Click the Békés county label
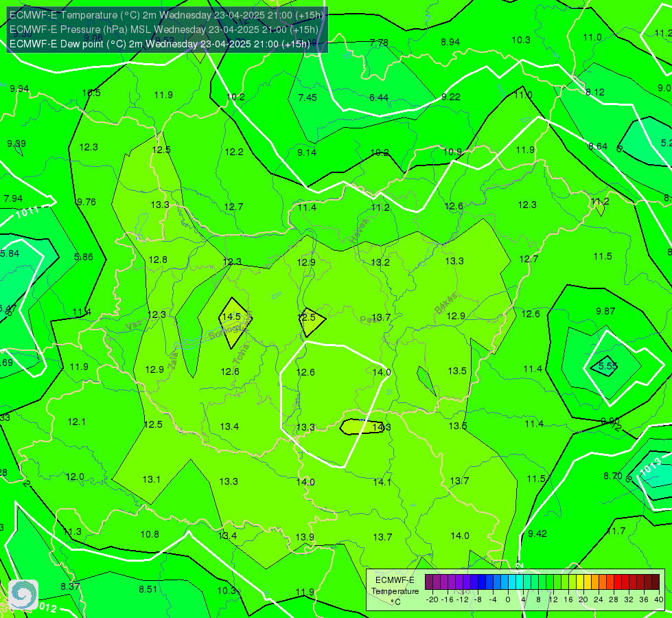672x618 pixels. point(447,304)
